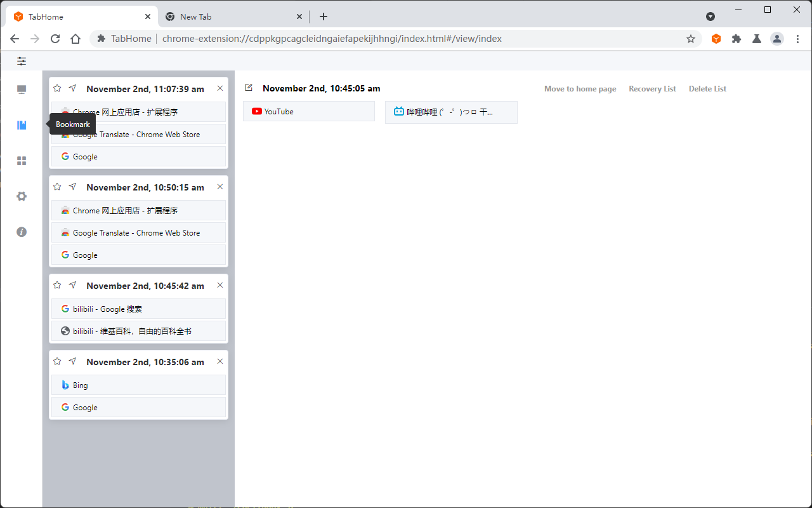Delete the 10:50:15 am list with X
812x508 pixels.
(220, 187)
